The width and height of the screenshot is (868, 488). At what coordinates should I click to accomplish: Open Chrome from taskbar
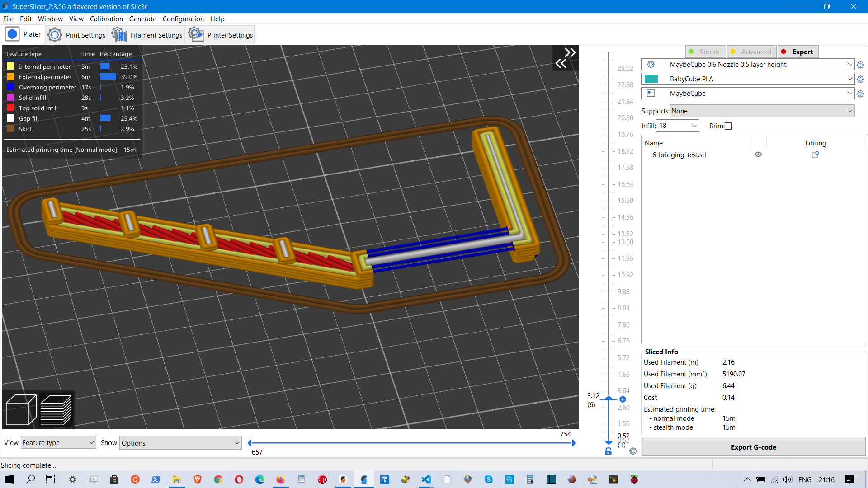click(218, 479)
